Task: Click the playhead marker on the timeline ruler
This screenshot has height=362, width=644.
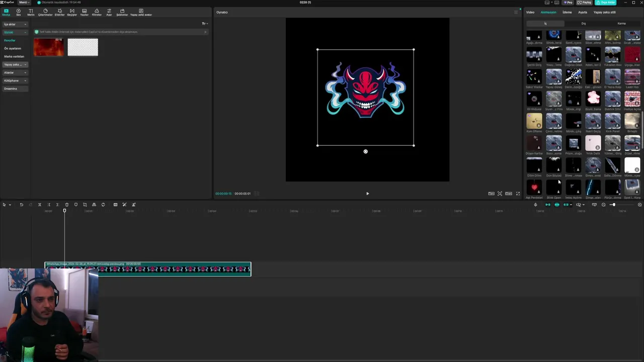Action: (x=64, y=210)
